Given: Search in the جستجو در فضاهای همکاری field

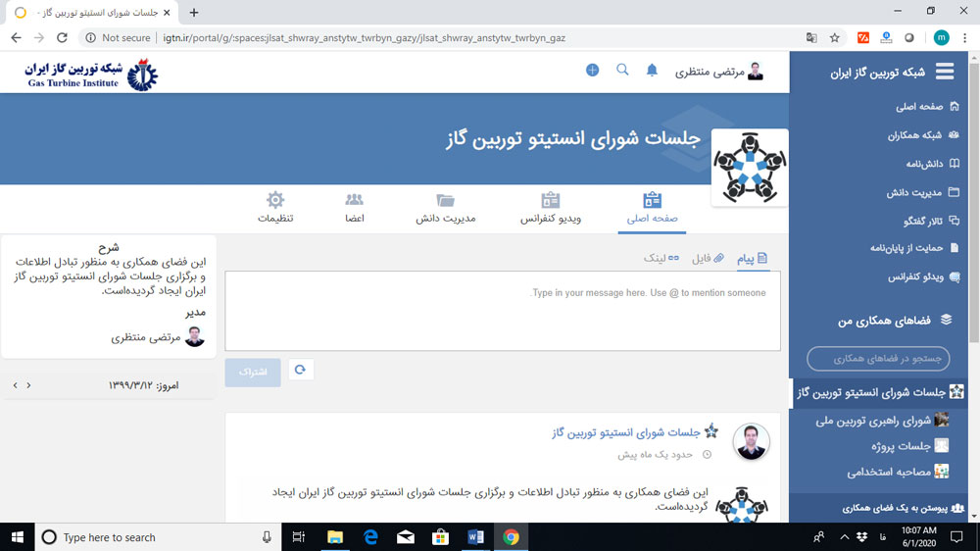Looking at the screenshot, I should 877,359.
